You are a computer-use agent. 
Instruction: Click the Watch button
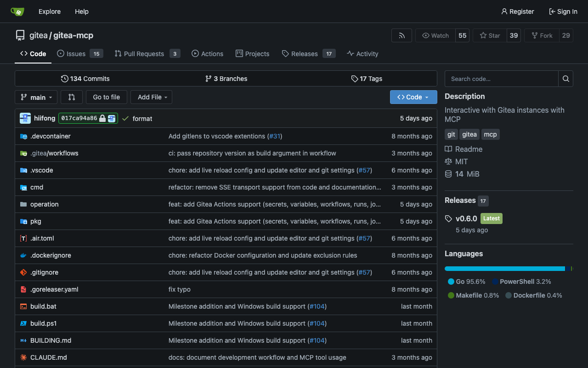point(435,35)
